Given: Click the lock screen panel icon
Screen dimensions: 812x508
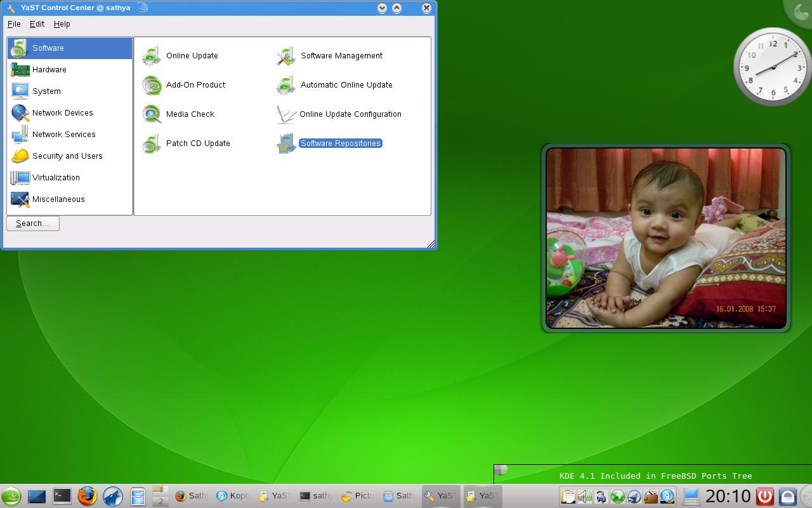Looking at the screenshot, I should coord(787,496).
